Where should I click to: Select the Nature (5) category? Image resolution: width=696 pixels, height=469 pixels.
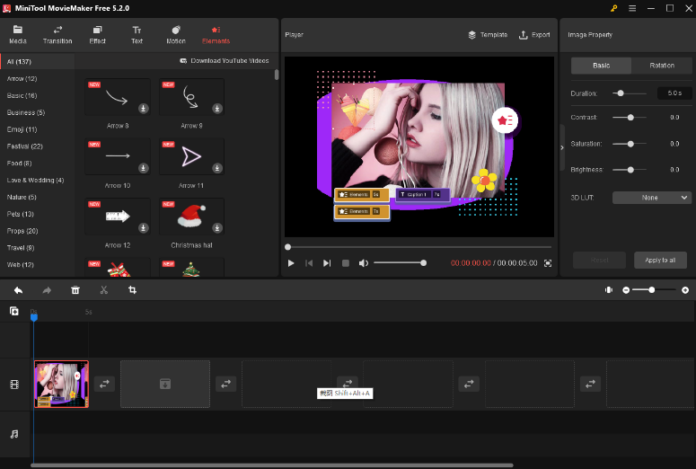click(21, 197)
